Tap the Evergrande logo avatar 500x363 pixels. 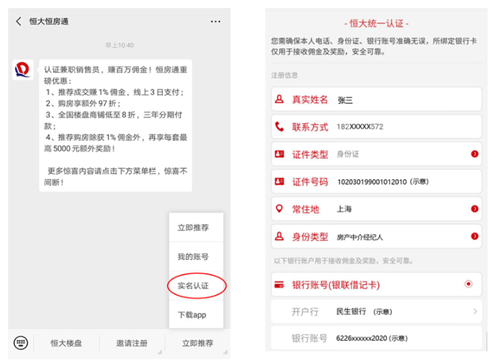(x=23, y=70)
